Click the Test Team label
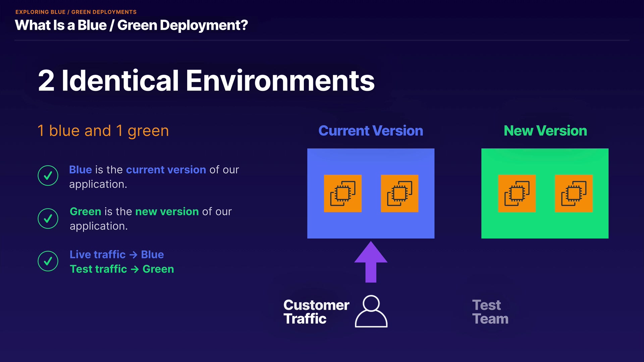Viewport: 644px width, 362px height. point(490,312)
